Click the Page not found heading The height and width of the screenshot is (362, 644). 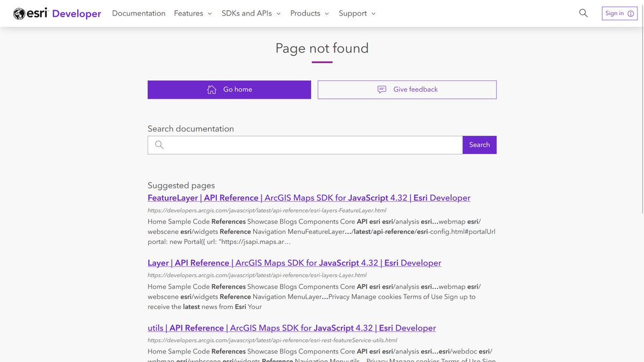pos(322,48)
